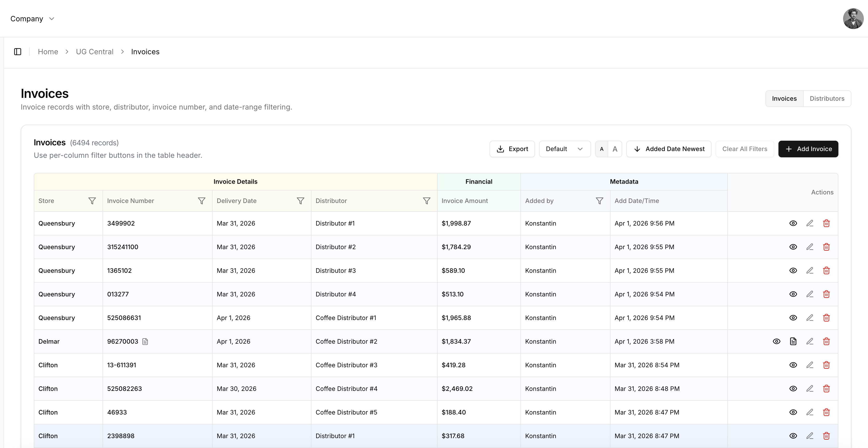The height and width of the screenshot is (448, 868).
Task: Open the Default view dropdown
Action: pos(564,149)
